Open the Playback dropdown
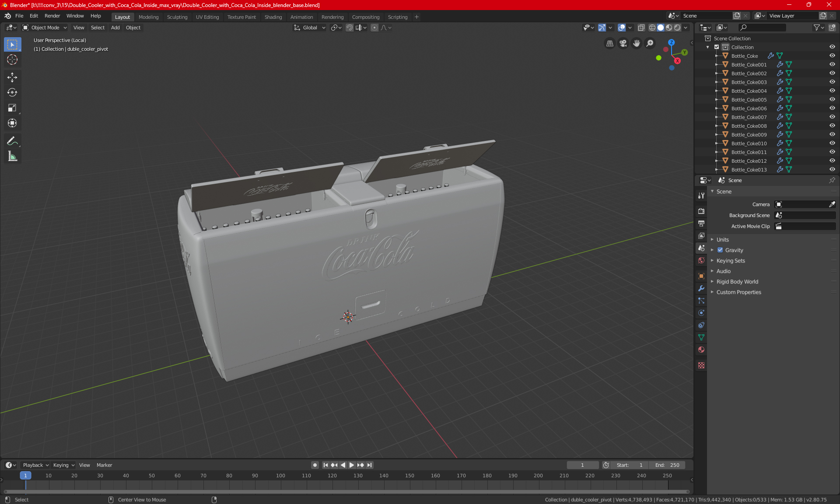 tap(35, 465)
